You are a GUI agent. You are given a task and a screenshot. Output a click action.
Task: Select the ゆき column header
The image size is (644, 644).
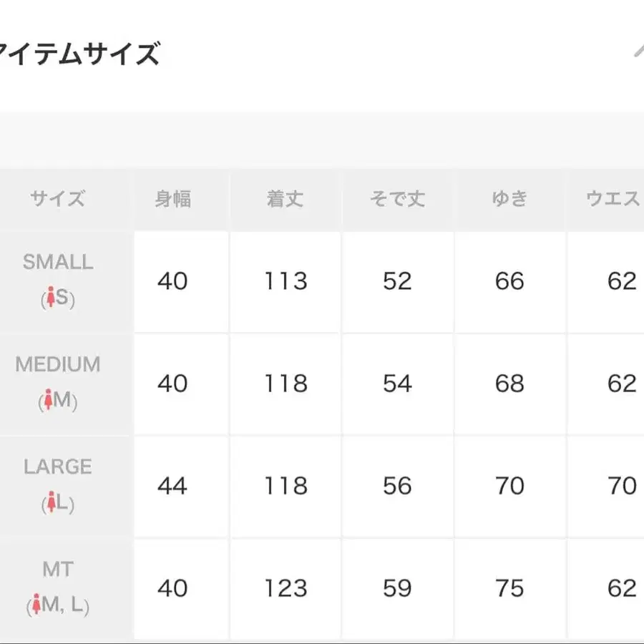tap(509, 199)
